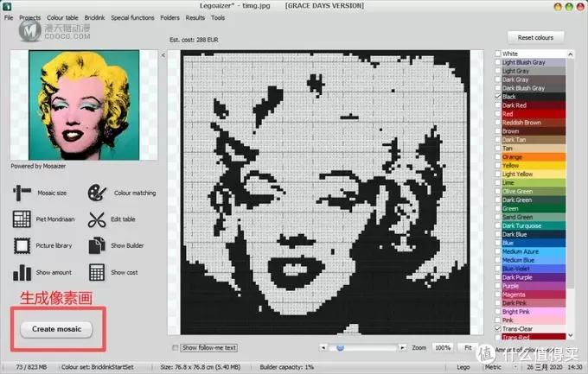
Task: Open the Folders menu
Action: (169, 17)
